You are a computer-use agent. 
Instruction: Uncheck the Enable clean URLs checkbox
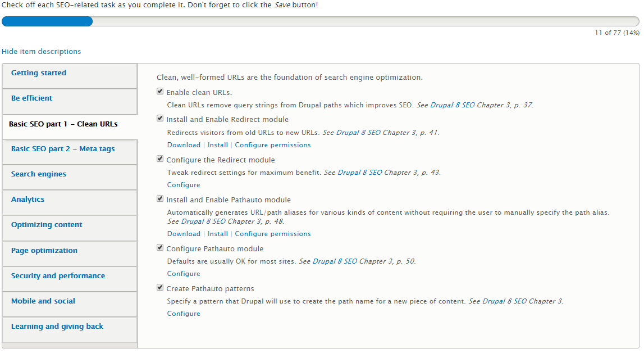pos(160,92)
